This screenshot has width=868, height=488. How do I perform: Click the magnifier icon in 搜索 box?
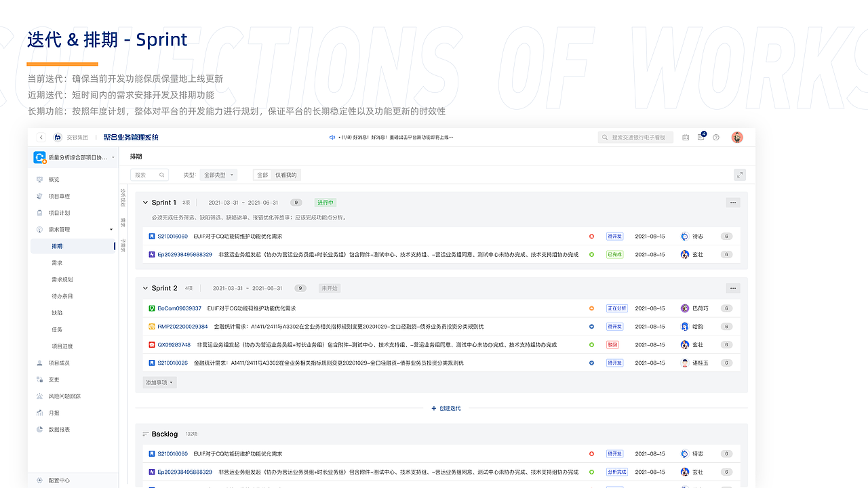(162, 175)
